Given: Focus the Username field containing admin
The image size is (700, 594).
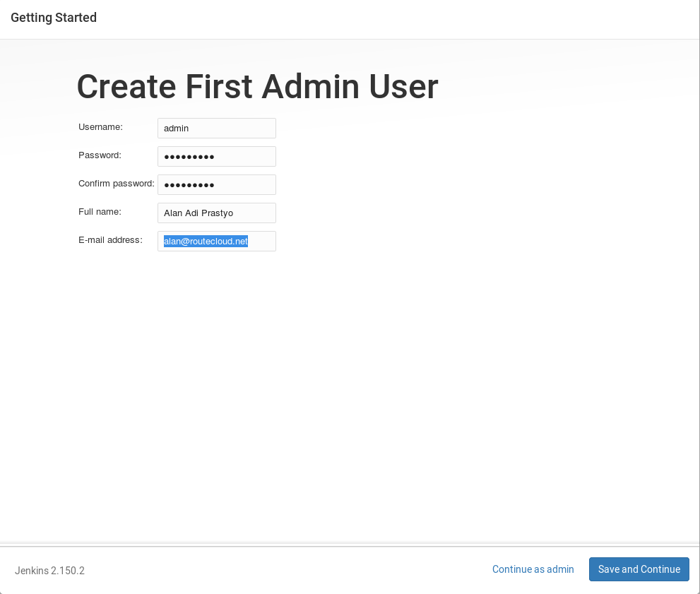Looking at the screenshot, I should pyautogui.click(x=217, y=128).
